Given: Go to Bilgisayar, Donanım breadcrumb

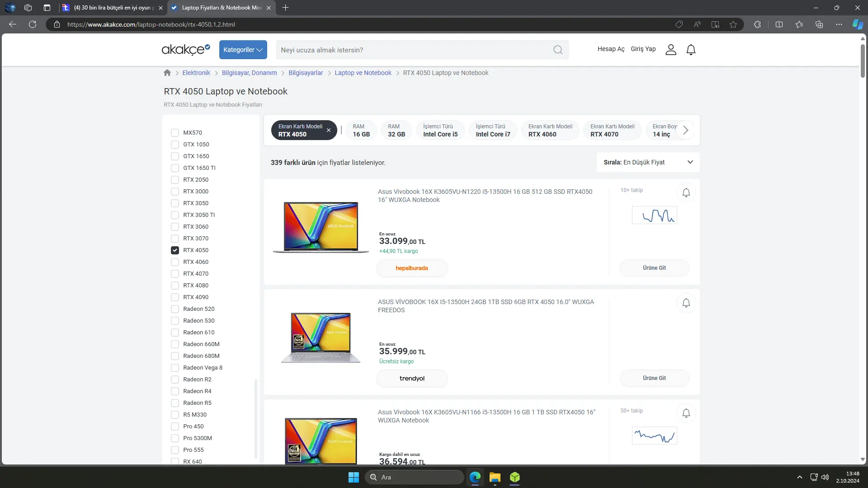Looking at the screenshot, I should pos(249,73).
